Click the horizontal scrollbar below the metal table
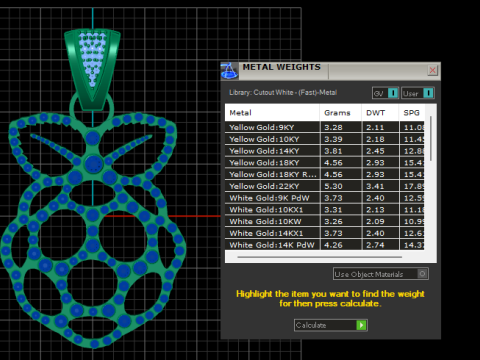This screenshot has width=480, height=360. (x=319, y=257)
